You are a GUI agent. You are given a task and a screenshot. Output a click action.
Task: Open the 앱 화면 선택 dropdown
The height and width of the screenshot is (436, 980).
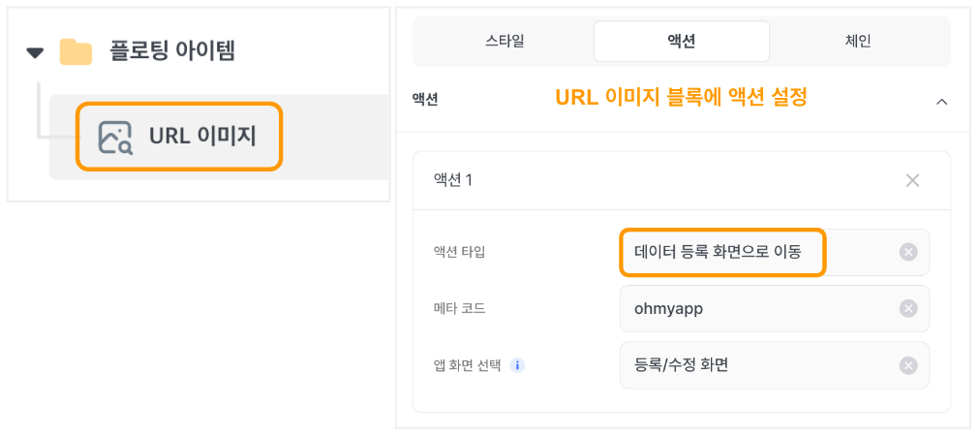pos(775,365)
